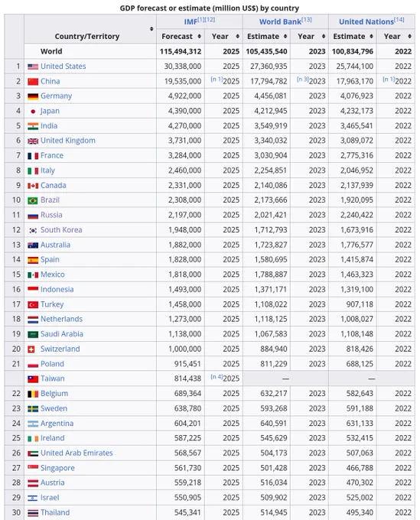The height and width of the screenshot is (520, 420).
Task: Click the Switzerland flag icon
Action: click(31, 349)
